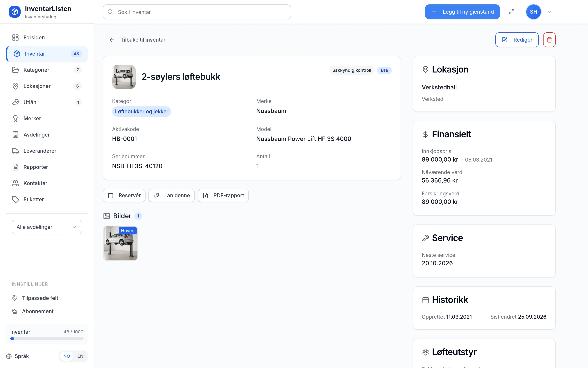The height and width of the screenshot is (368, 588).
Task: Click the Bilder count badge 1
Action: (x=138, y=216)
